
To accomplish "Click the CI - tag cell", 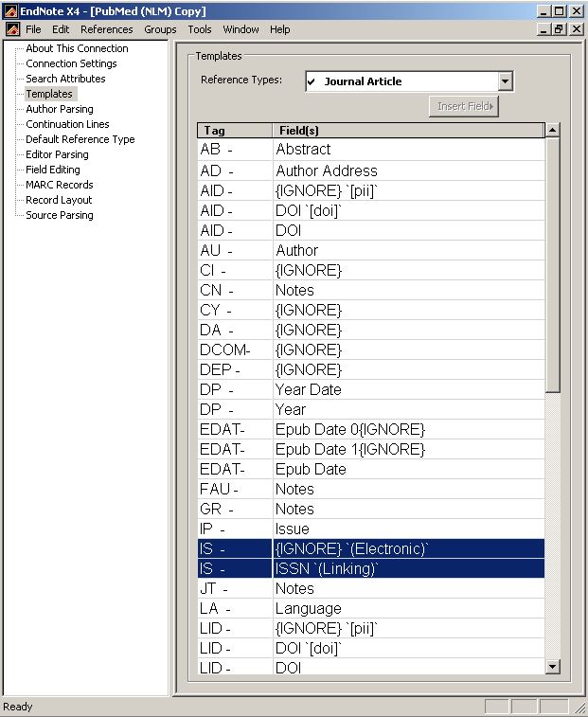I will pos(235,270).
